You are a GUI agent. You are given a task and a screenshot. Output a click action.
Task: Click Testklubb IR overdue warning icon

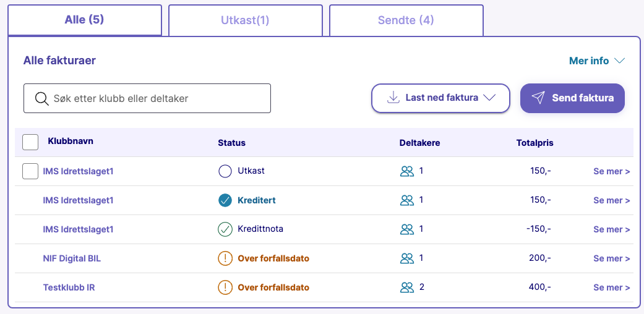tap(225, 287)
